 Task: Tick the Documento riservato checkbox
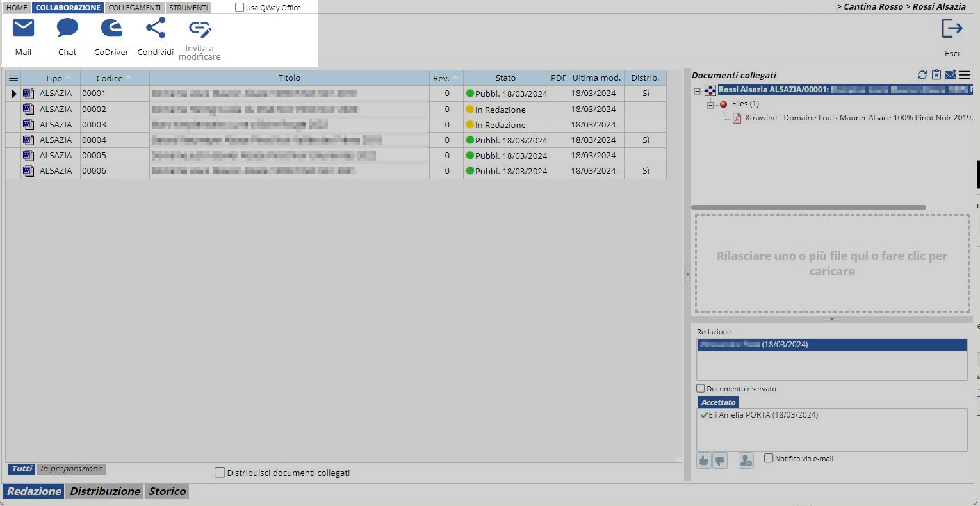tap(701, 389)
